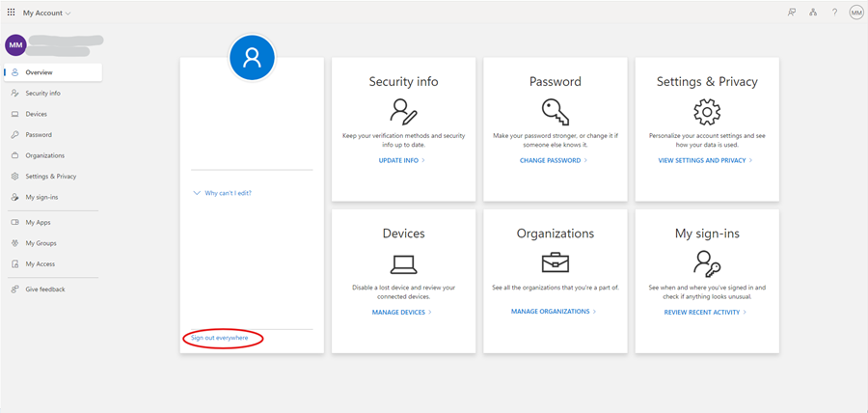The height and width of the screenshot is (413, 868).
Task: Click the laptop icon on Devices card
Action: (x=403, y=263)
